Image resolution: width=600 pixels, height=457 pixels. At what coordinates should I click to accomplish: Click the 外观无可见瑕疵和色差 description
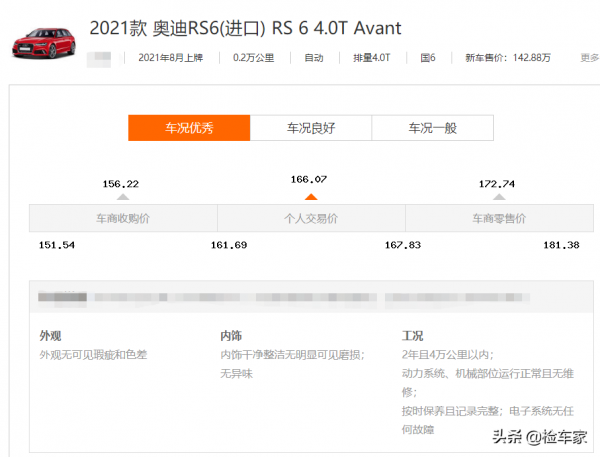pos(93,355)
